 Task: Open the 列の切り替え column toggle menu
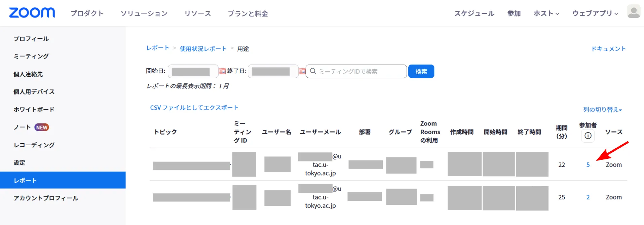[x=602, y=110]
